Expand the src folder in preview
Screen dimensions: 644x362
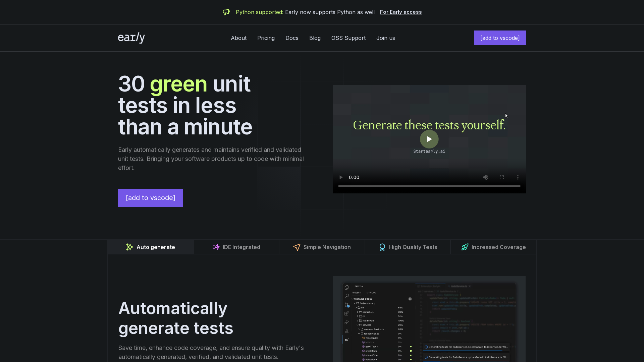[x=356, y=308]
